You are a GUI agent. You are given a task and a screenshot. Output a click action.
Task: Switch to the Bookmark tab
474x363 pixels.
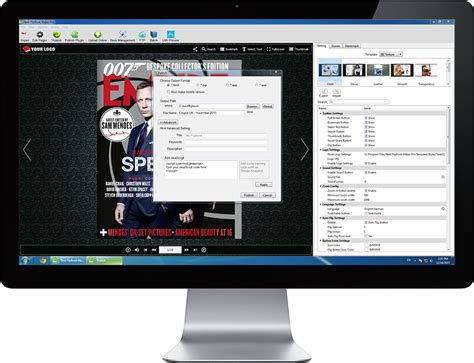coord(351,46)
